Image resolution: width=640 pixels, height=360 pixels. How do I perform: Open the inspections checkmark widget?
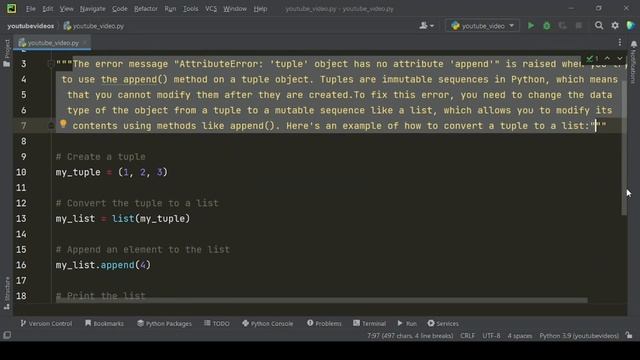(x=592, y=59)
